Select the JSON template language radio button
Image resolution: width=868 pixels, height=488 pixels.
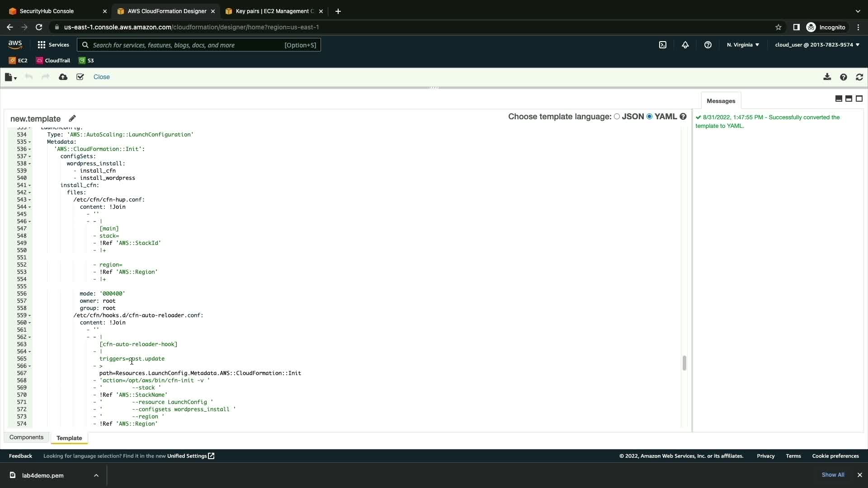pyautogui.click(x=617, y=117)
